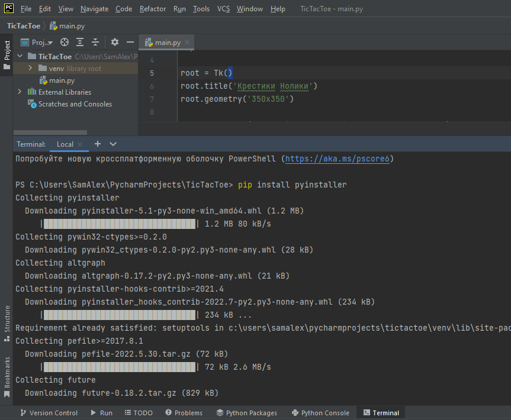This screenshot has height=420, width=511.
Task: Click 'Downloading future-0.18.2.tar.gz' terminal line
Action: click(121, 393)
